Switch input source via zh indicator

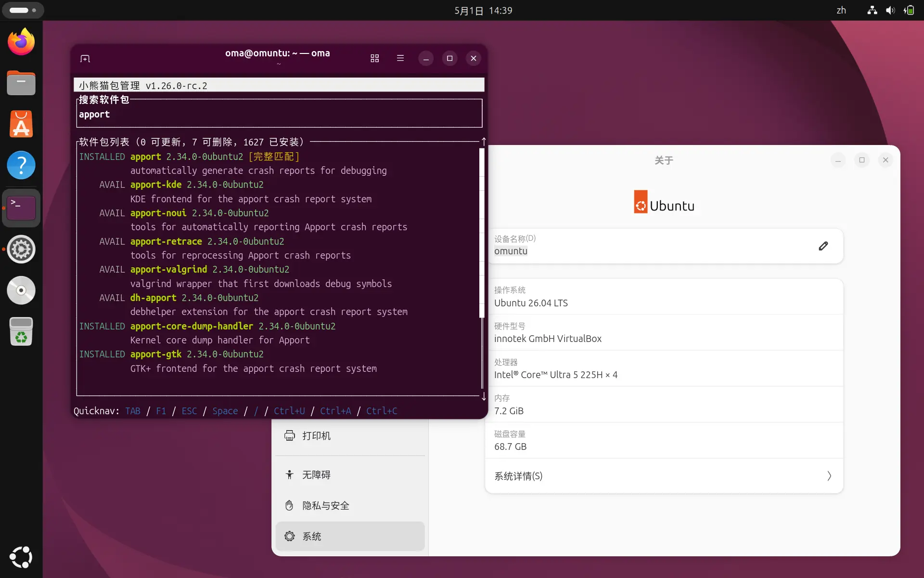pos(841,10)
